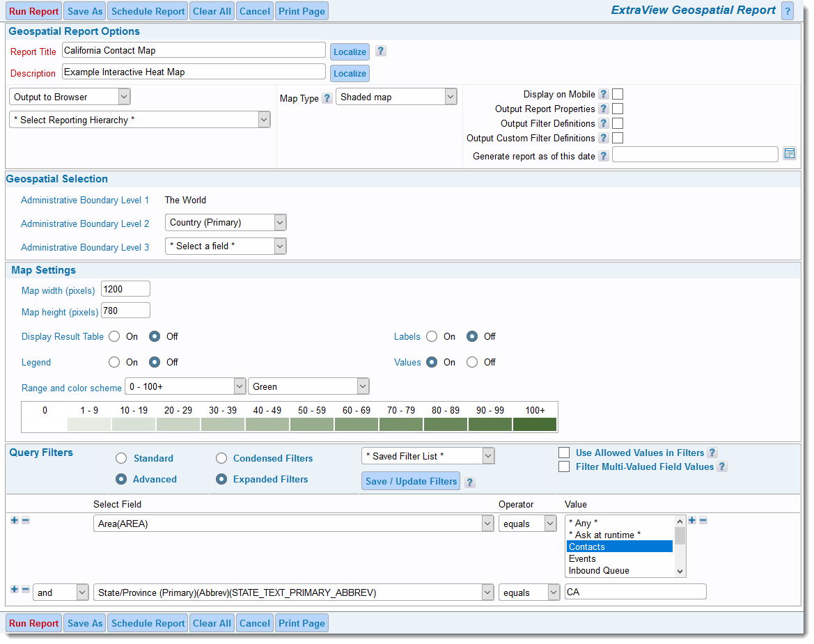The image size is (814, 644).
Task: Click help icon next to Save / Update Filters
Action: tap(470, 482)
